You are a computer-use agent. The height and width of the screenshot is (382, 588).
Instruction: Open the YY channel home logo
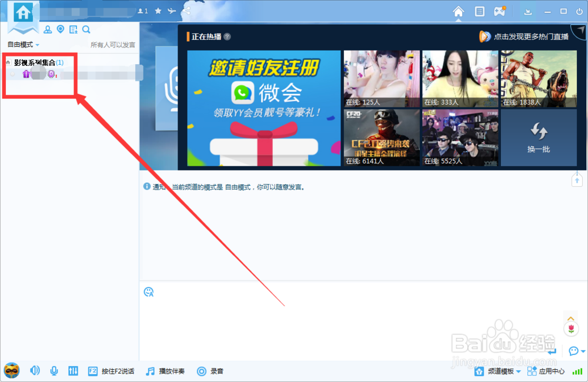[x=24, y=14]
